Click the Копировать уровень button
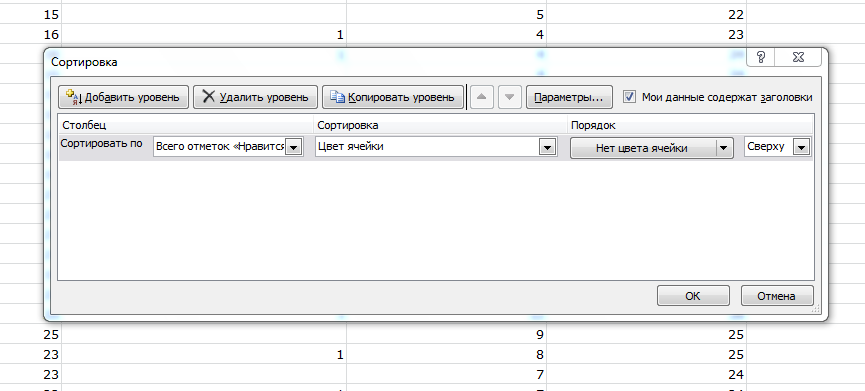 pyautogui.click(x=393, y=97)
